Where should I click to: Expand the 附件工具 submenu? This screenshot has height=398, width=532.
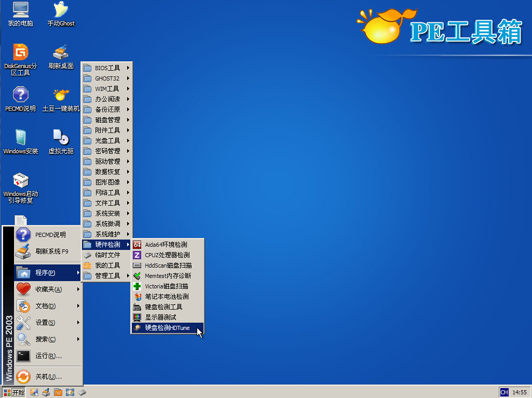point(106,130)
